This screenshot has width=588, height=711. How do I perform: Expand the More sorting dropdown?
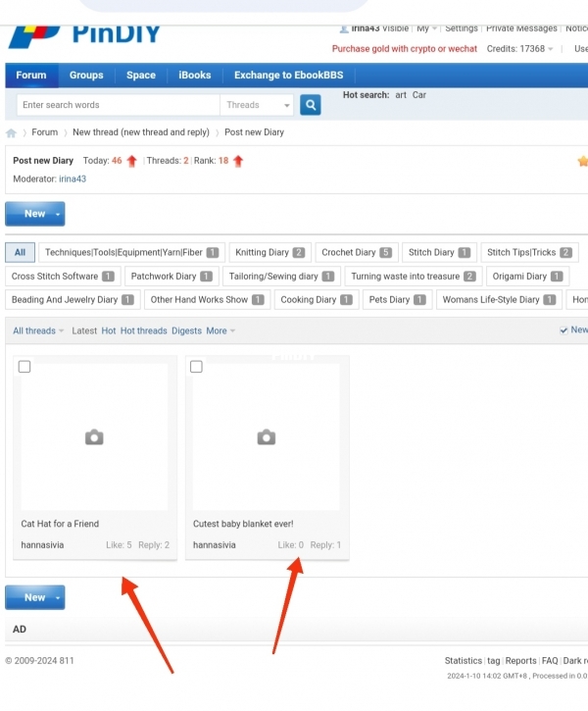click(220, 331)
